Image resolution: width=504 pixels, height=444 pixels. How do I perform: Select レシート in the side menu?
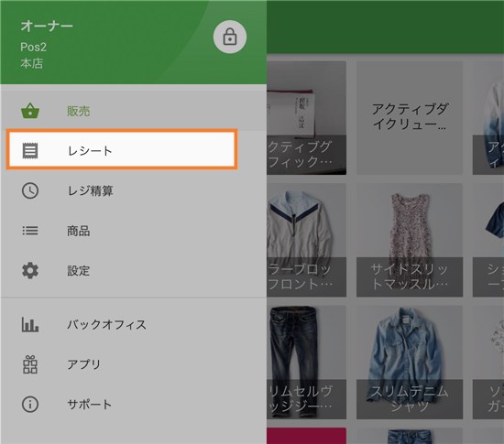coord(122,149)
